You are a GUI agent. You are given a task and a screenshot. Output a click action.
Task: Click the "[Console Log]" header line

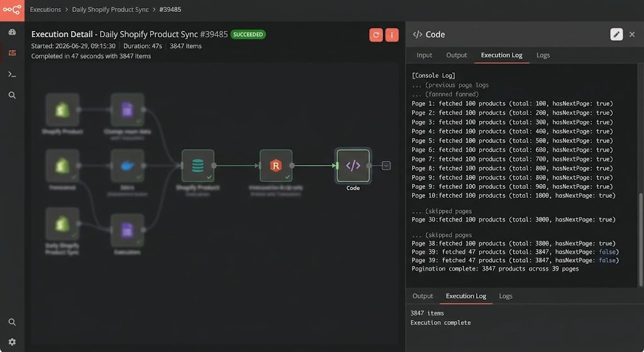click(433, 76)
